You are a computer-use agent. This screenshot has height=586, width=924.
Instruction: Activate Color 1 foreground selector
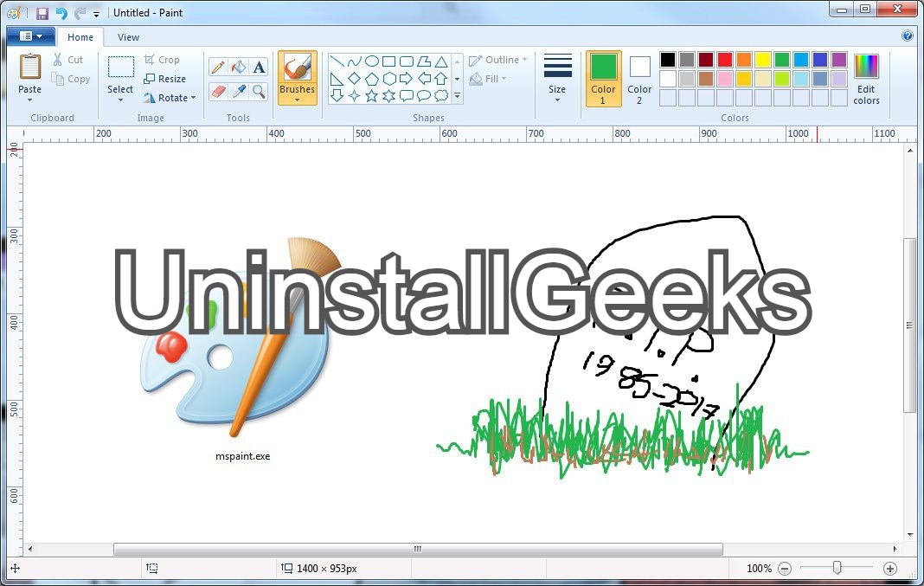pos(603,79)
